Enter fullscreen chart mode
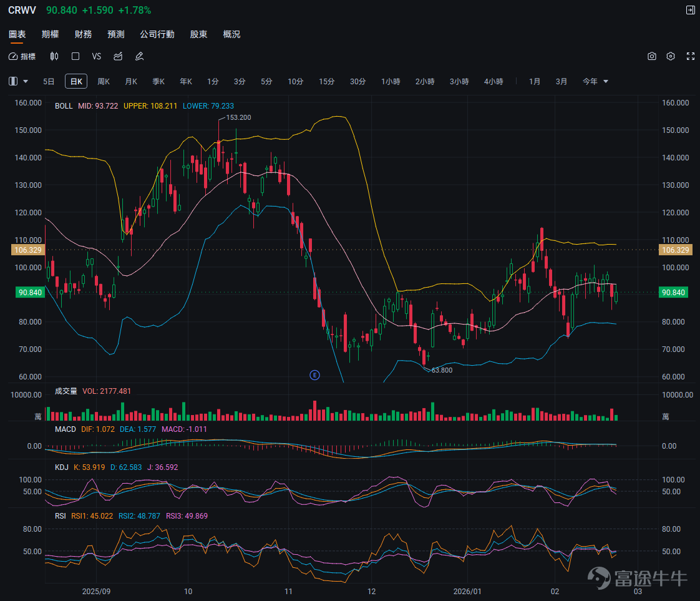 point(691,56)
